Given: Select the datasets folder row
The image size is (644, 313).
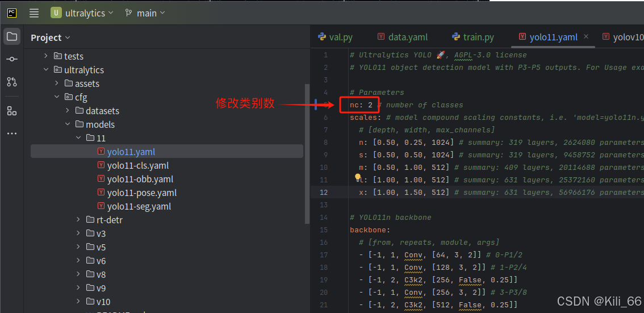Looking at the screenshot, I should [167, 111].
